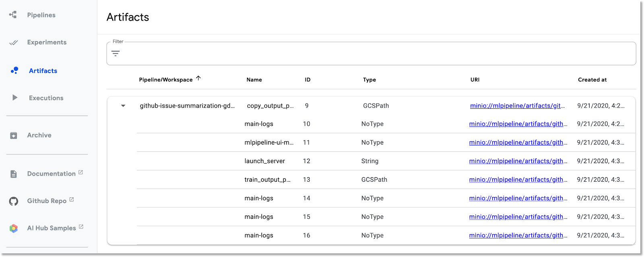Open URI link for artifact ID 16
644x257 pixels.
(x=518, y=235)
